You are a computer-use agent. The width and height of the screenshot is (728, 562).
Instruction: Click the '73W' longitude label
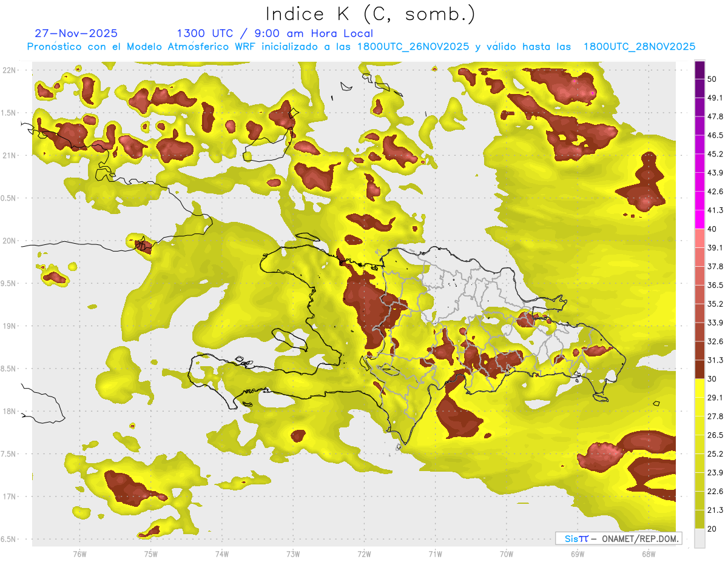tap(293, 554)
